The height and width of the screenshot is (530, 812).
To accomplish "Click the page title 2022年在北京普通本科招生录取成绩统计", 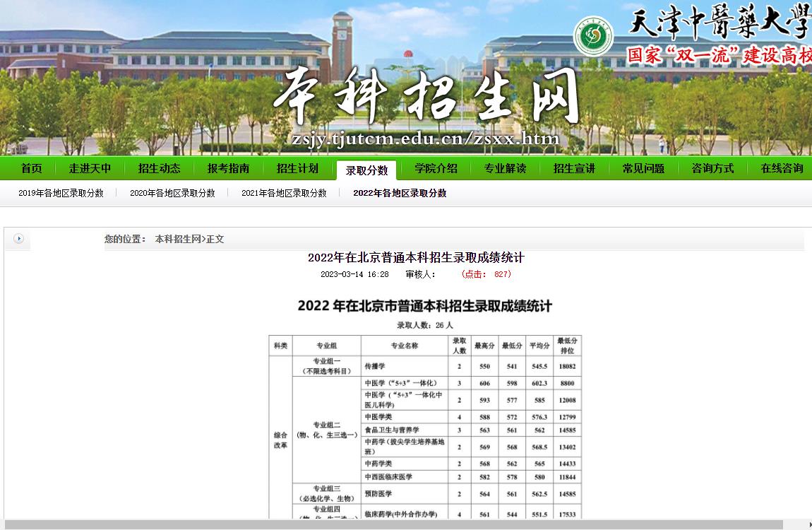I will [x=416, y=257].
